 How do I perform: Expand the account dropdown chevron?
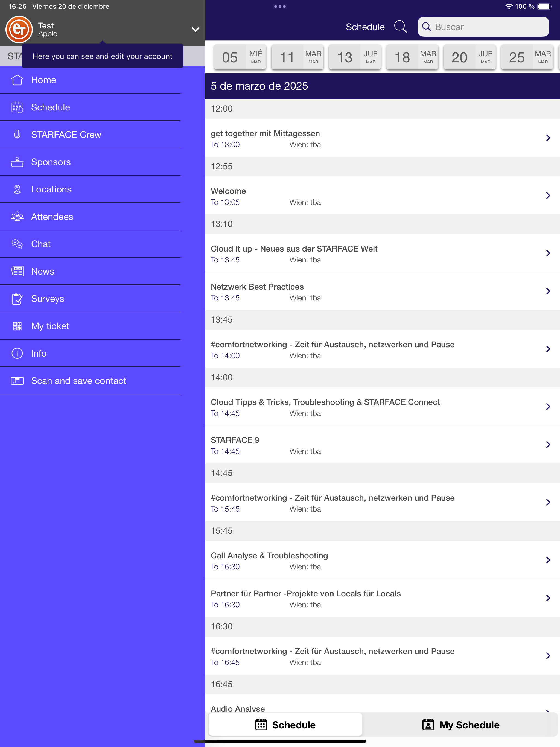(x=195, y=29)
